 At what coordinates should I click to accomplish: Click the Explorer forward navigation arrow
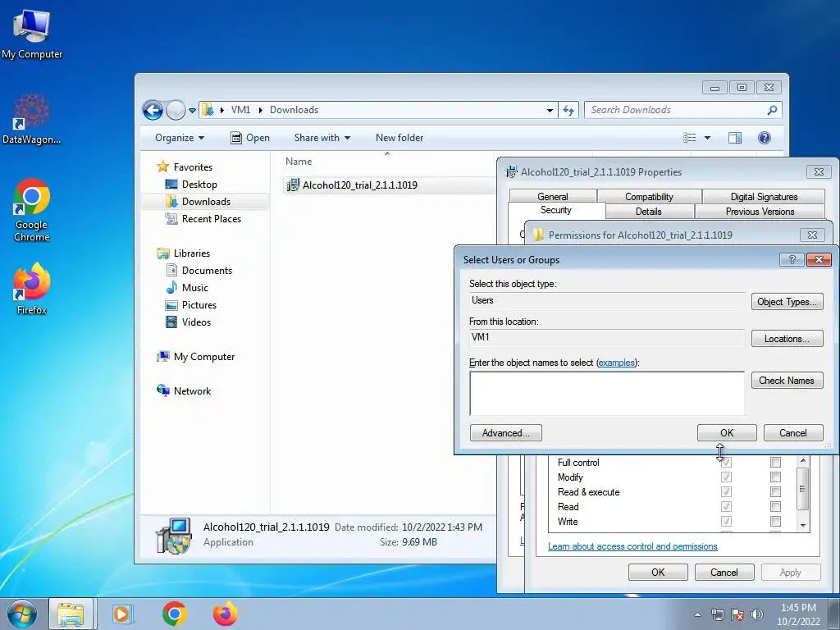click(x=176, y=111)
